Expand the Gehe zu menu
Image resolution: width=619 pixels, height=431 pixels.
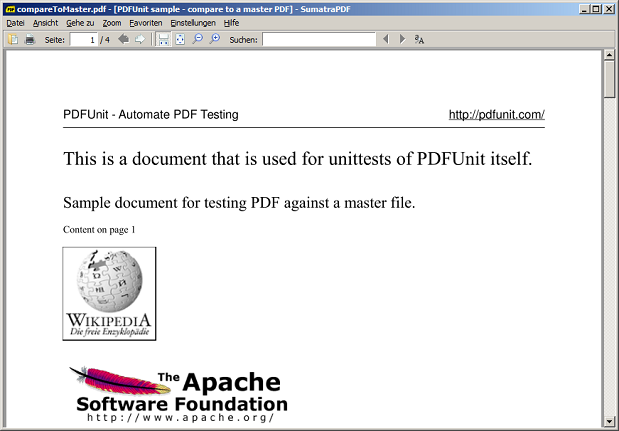pos(80,22)
